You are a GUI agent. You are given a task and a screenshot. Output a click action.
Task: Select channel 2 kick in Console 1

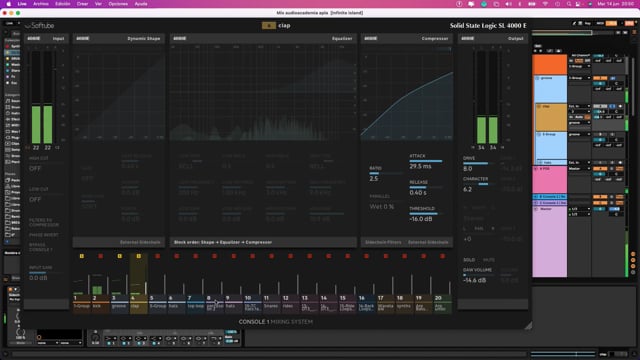[x=100, y=304]
